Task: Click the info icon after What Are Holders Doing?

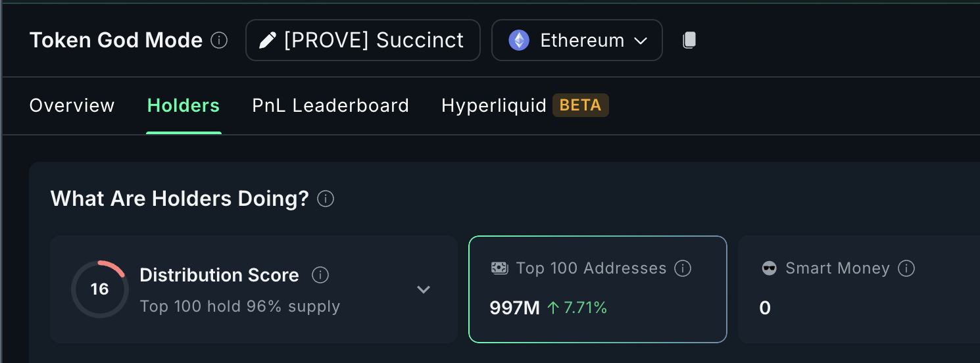Action: (326, 199)
